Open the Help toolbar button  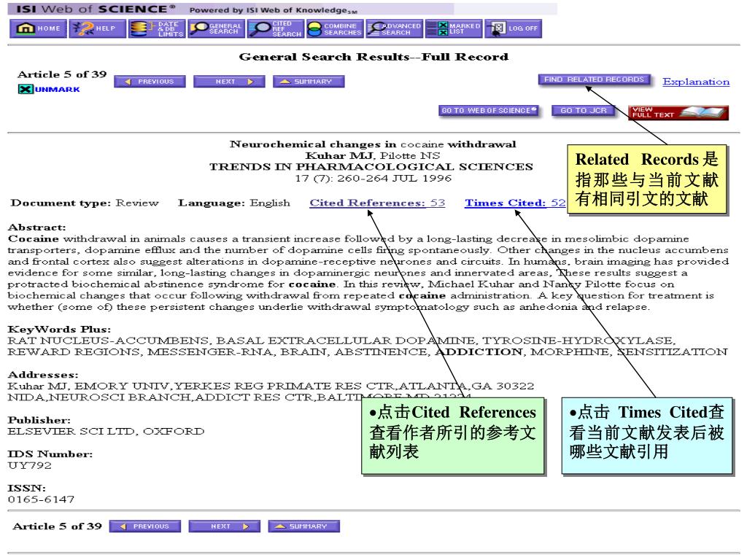tap(98, 28)
